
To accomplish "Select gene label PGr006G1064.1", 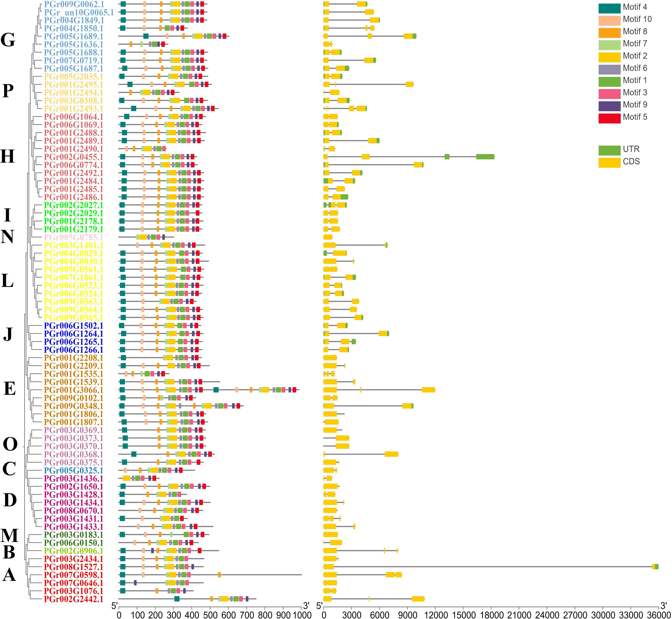I will pyautogui.click(x=74, y=117).
